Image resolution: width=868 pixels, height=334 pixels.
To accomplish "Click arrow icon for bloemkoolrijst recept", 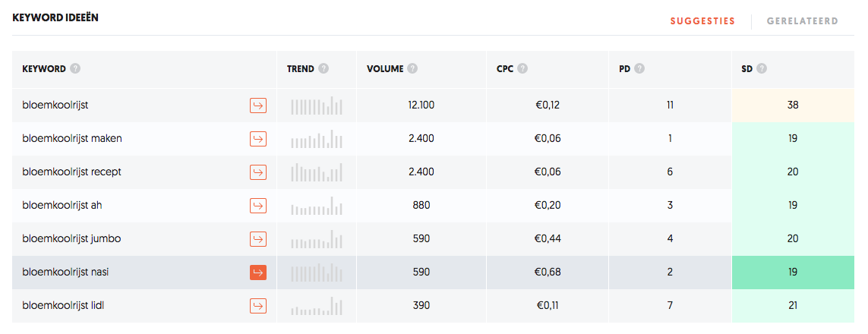I will pyautogui.click(x=258, y=172).
